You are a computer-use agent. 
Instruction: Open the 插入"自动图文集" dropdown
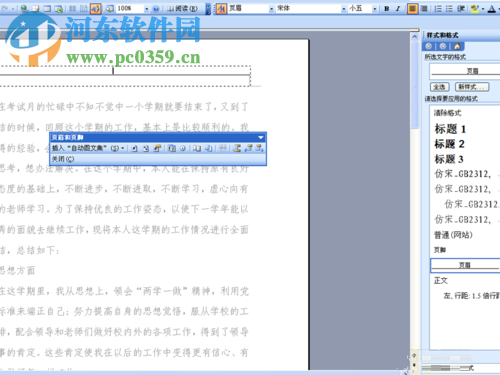pos(88,148)
